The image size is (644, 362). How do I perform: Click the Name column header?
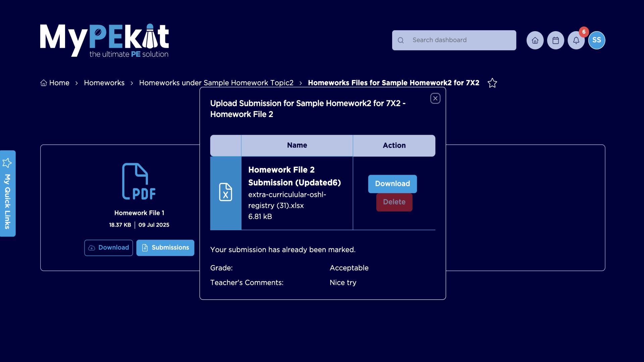point(297,145)
